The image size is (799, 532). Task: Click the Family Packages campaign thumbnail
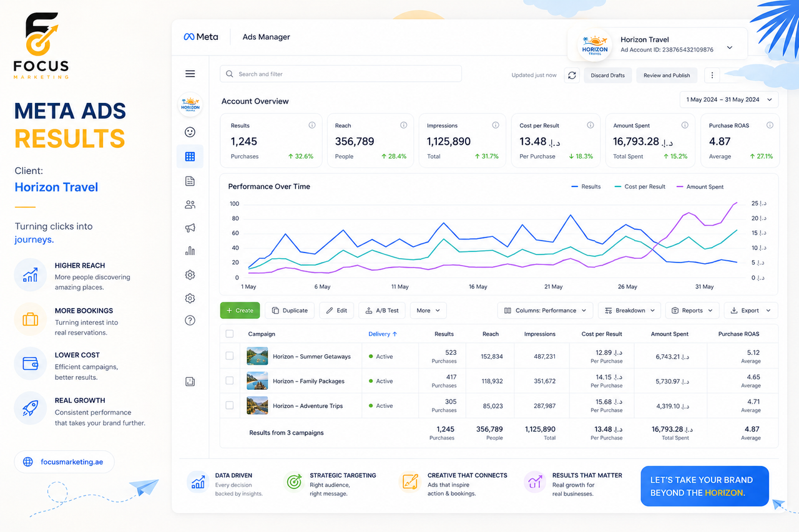click(x=257, y=380)
